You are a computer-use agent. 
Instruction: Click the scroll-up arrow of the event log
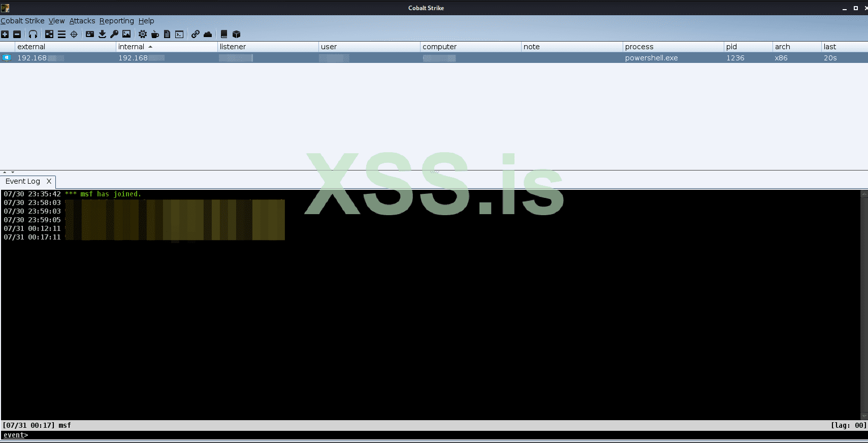click(x=864, y=194)
